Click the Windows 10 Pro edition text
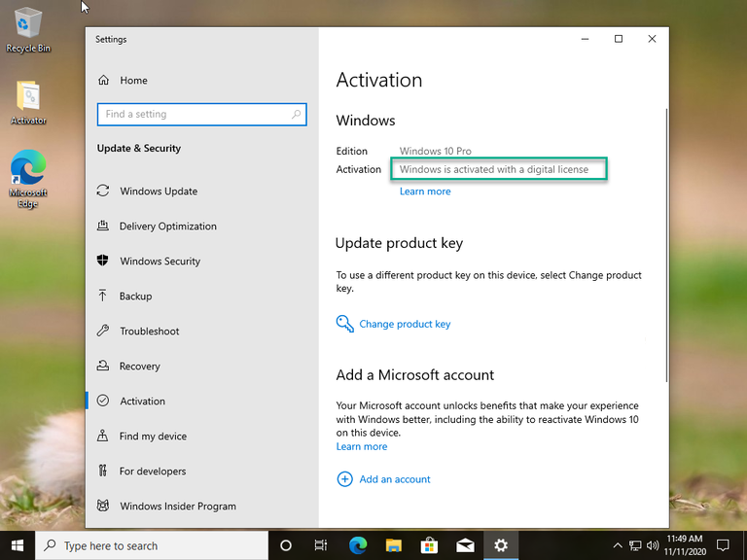Image resolution: width=747 pixels, height=560 pixels. point(436,151)
